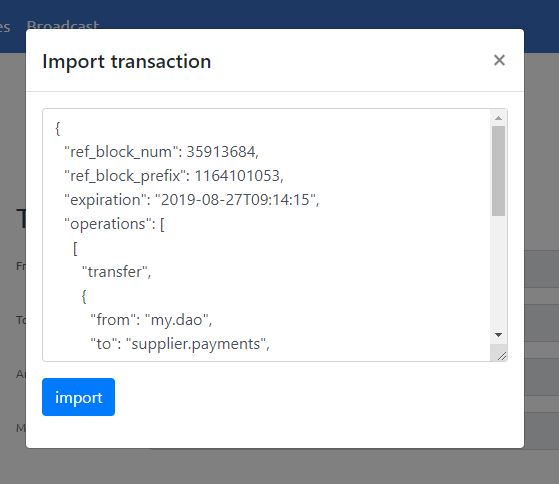Screen dimensions: 559x484
Task: Click scrollbar track below the thumb
Action: pyautogui.click(x=498, y=271)
